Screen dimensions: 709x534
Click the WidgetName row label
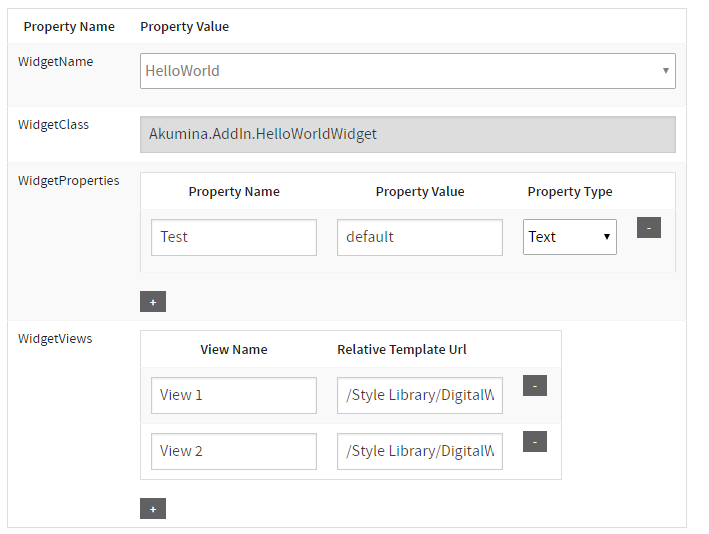pos(56,62)
